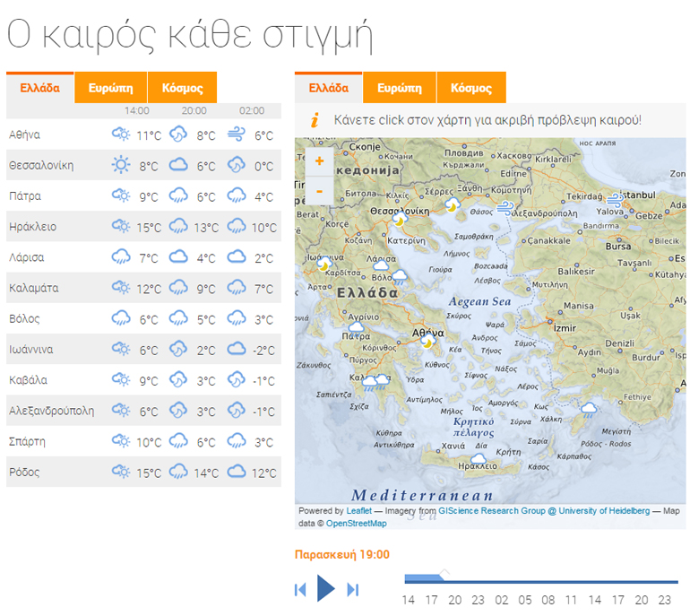Click the map zoom out minus button

pos(319,190)
